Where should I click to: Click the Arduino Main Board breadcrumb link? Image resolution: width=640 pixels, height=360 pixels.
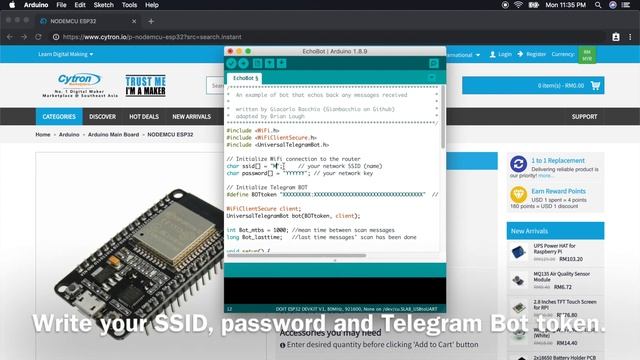[x=113, y=134]
